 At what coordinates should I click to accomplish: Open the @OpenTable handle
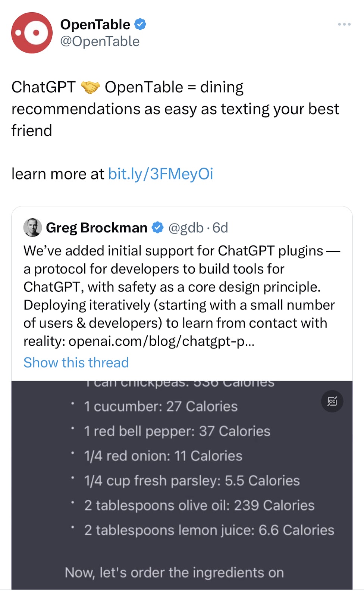[x=100, y=41]
